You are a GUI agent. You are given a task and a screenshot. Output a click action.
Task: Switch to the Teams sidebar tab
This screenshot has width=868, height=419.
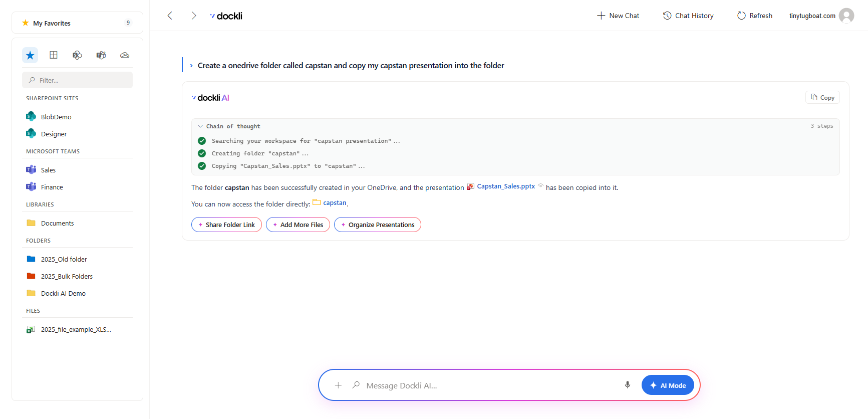(101, 55)
